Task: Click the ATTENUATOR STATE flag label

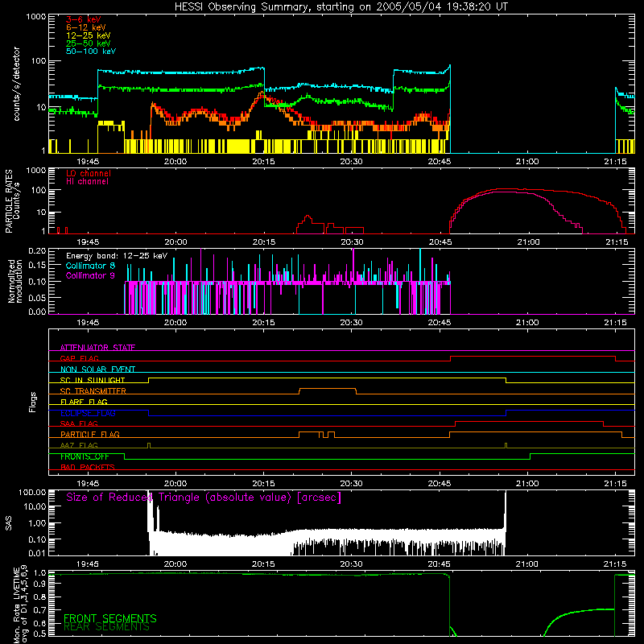Action: (x=97, y=348)
